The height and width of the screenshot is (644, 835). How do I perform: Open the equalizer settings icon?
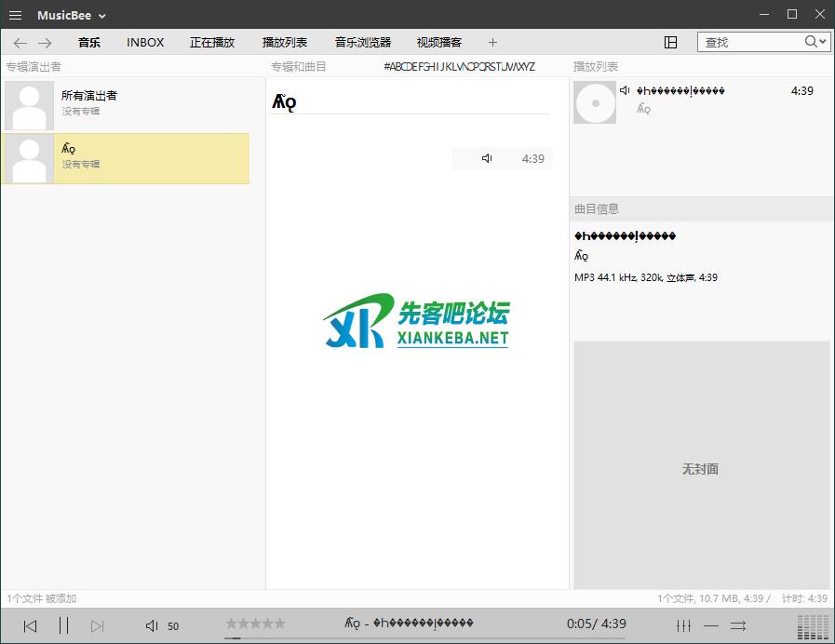(x=683, y=625)
